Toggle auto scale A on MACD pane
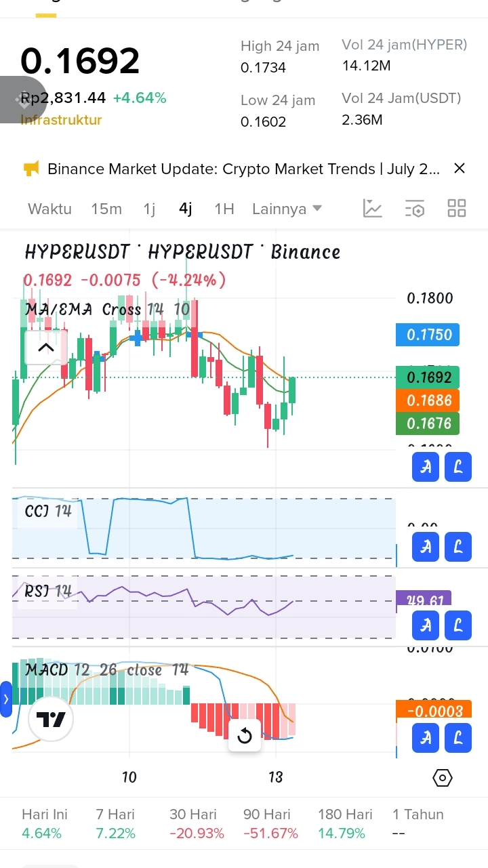This screenshot has height=868, width=488. 426,738
